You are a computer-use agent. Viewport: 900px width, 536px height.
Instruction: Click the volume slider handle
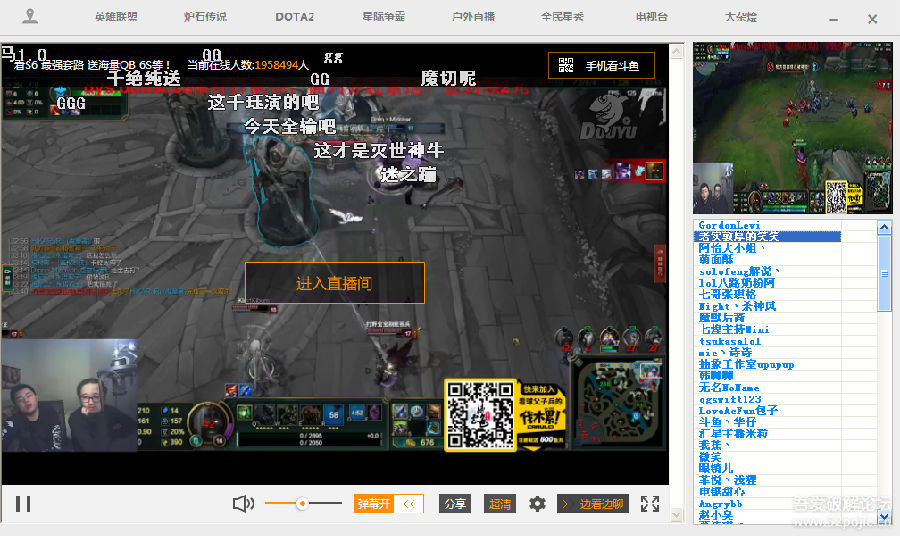pos(300,504)
